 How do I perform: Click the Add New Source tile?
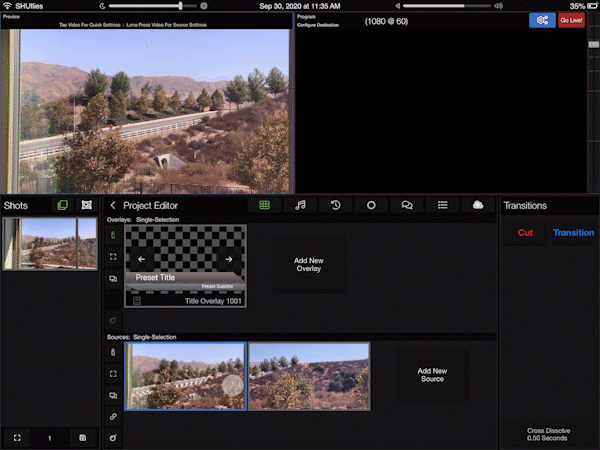pos(432,375)
